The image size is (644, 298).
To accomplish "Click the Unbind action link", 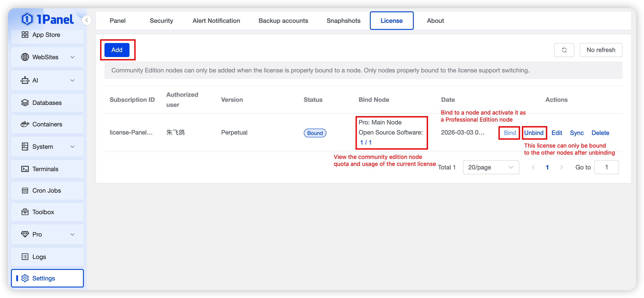I will coord(534,133).
